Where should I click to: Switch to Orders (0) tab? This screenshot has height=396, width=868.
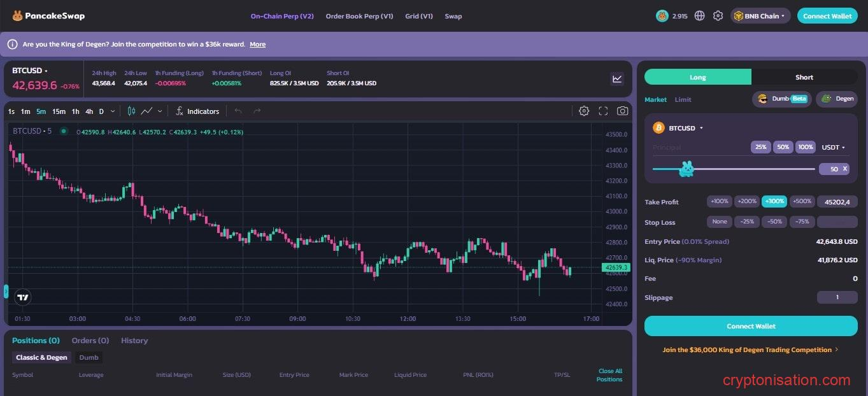coord(90,341)
